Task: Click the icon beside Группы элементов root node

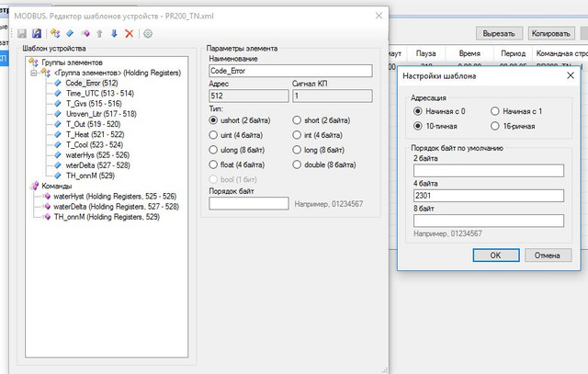Action: click(x=34, y=62)
